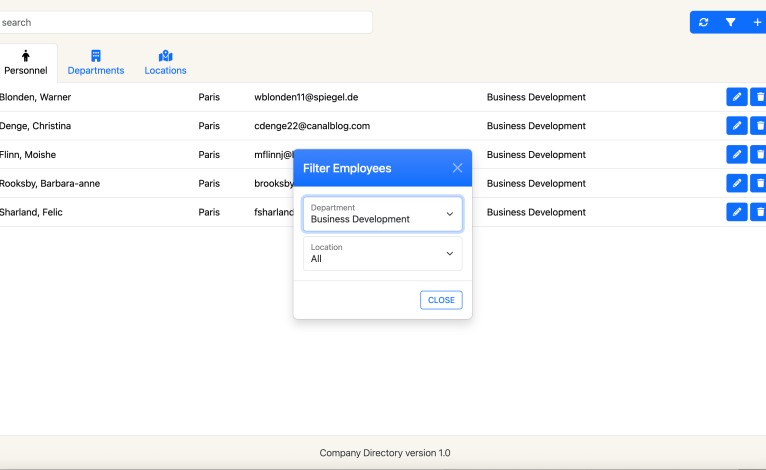Click the plus icon to add entry

tap(757, 22)
